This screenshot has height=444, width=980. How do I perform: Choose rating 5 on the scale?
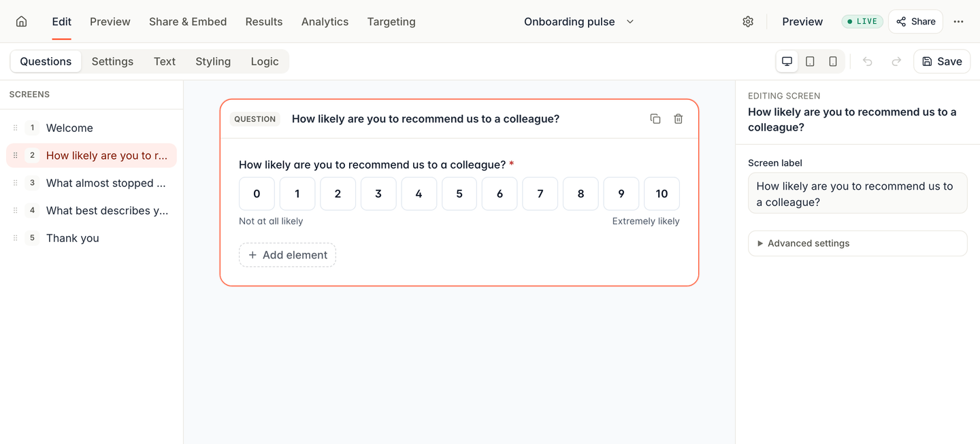tap(459, 194)
